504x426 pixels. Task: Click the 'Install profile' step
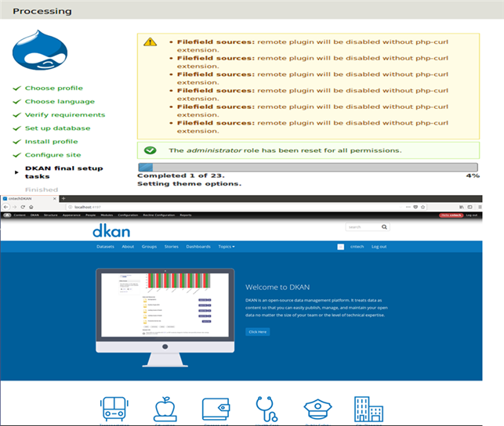click(x=52, y=142)
